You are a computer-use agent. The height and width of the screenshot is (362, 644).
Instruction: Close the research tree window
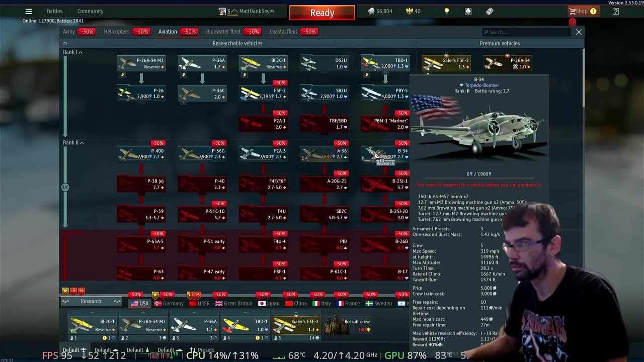click(579, 32)
